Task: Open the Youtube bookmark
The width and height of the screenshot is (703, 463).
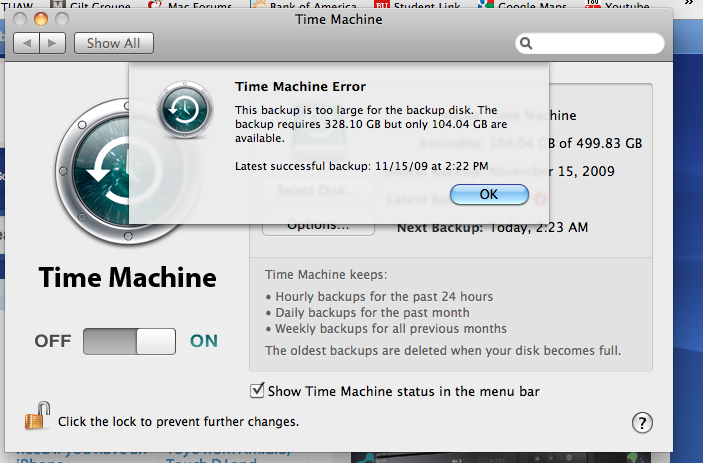Action: pyautogui.click(x=617, y=5)
